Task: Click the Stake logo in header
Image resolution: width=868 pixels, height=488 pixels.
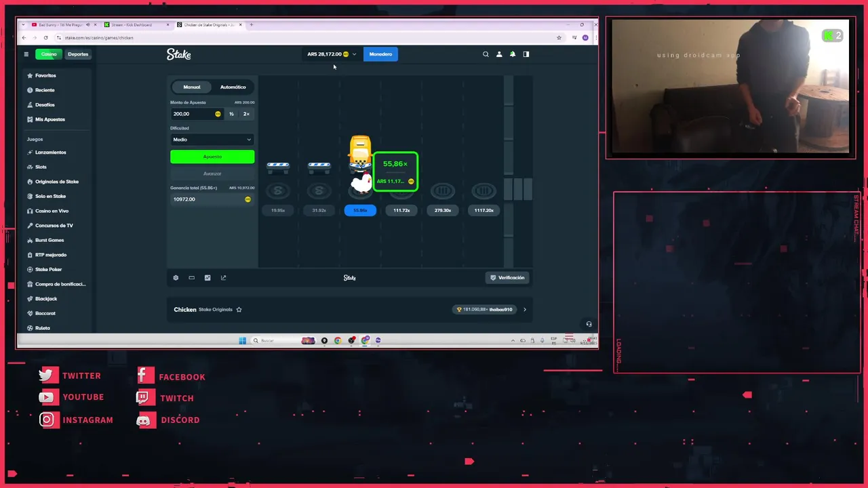Action: [179, 54]
